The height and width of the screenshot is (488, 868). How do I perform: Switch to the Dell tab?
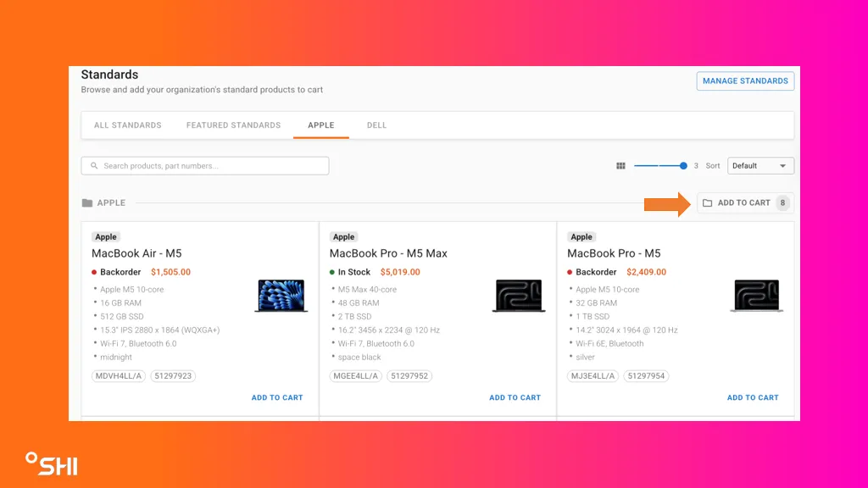pyautogui.click(x=377, y=125)
